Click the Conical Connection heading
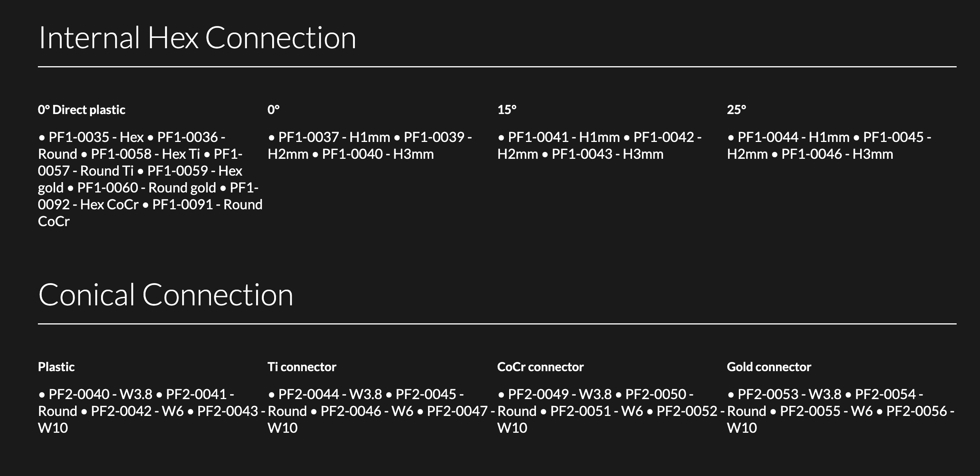Image resolution: width=980 pixels, height=476 pixels. [166, 295]
